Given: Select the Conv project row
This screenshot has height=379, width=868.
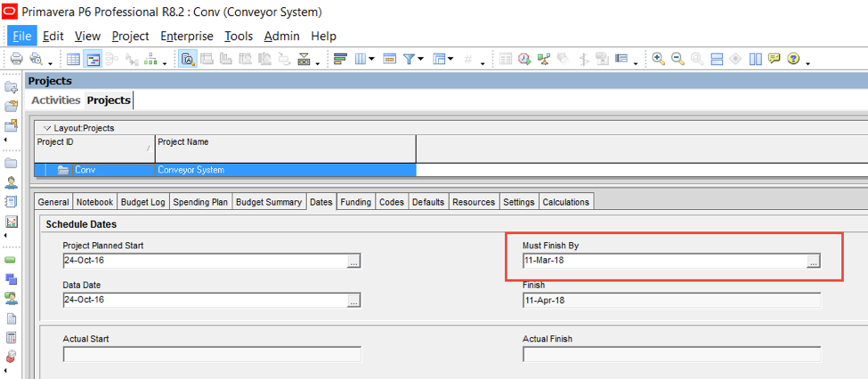Looking at the screenshot, I should [x=224, y=170].
